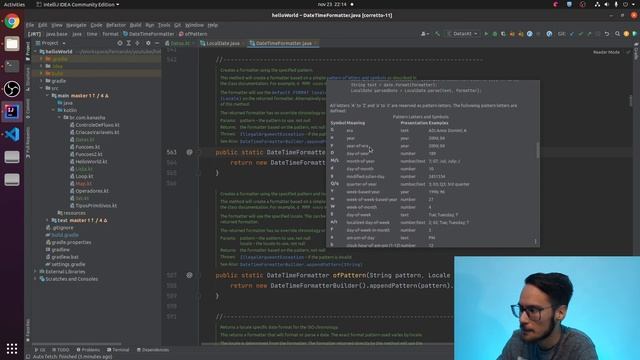The width and height of the screenshot is (640, 360).
Task: Click the Git commit checkmark icon
Action: pos(580,34)
